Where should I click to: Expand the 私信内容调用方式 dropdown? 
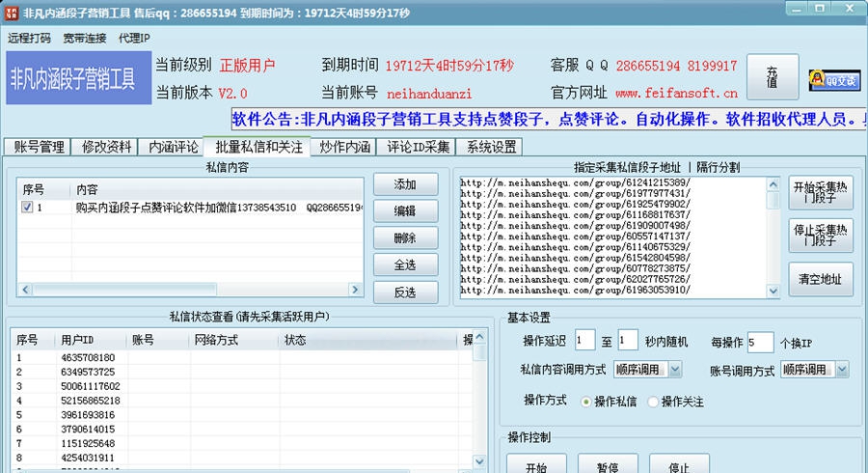[x=675, y=370]
